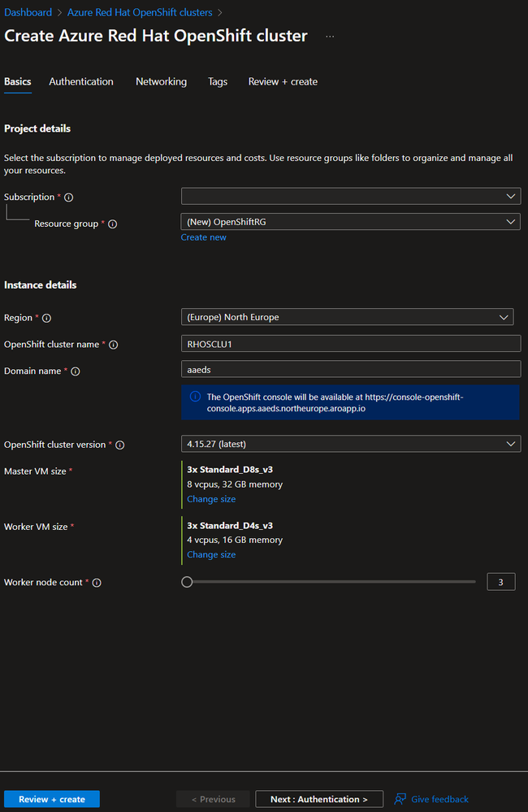The width and height of the screenshot is (528, 812).
Task: Click Create new resource group link
Action: [x=203, y=237]
